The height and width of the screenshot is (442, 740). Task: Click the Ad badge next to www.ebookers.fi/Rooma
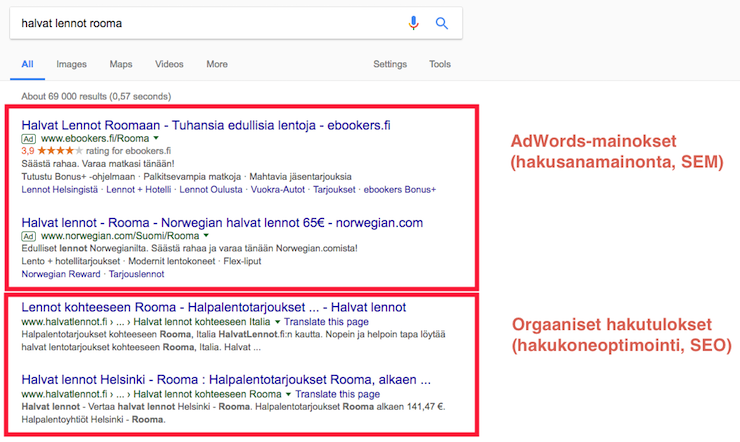click(28, 139)
